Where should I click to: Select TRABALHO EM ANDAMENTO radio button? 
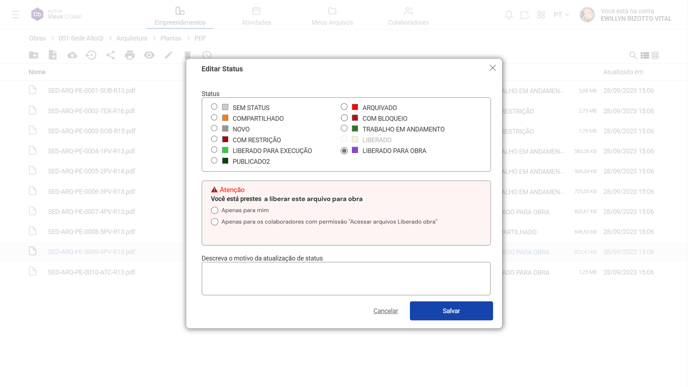(x=344, y=128)
